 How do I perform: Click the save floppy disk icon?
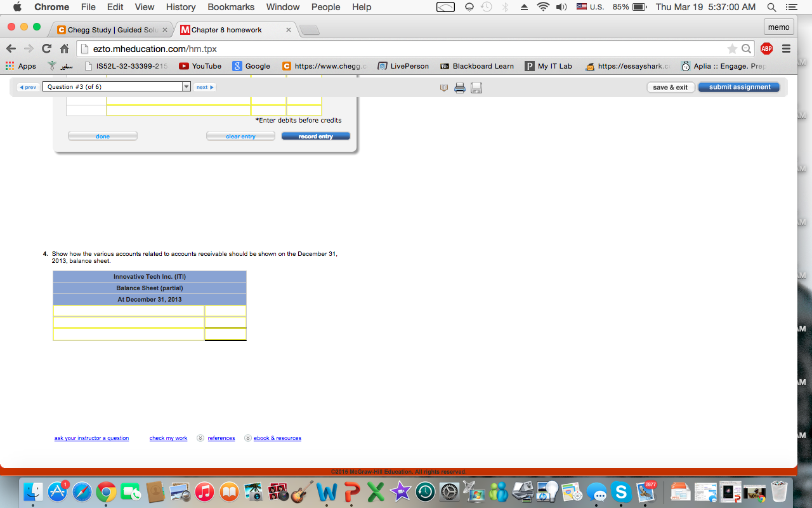[x=476, y=88]
